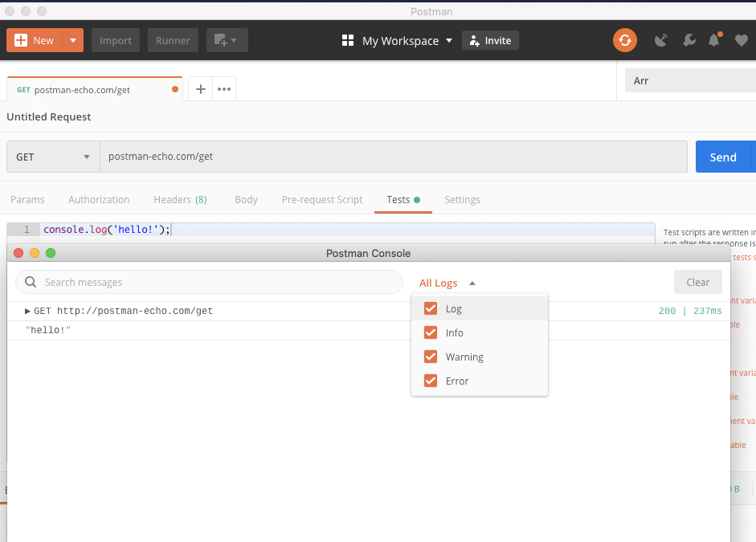Click the search magnifier in Postman Console

(31, 282)
